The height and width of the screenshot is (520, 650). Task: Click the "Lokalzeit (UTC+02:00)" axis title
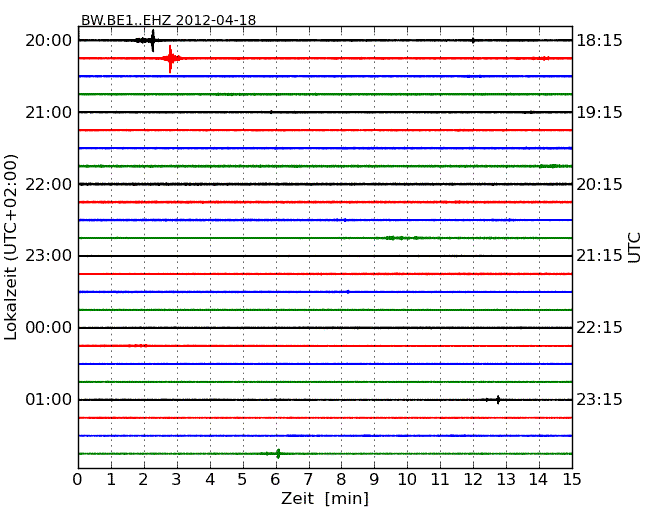[x=11, y=247]
